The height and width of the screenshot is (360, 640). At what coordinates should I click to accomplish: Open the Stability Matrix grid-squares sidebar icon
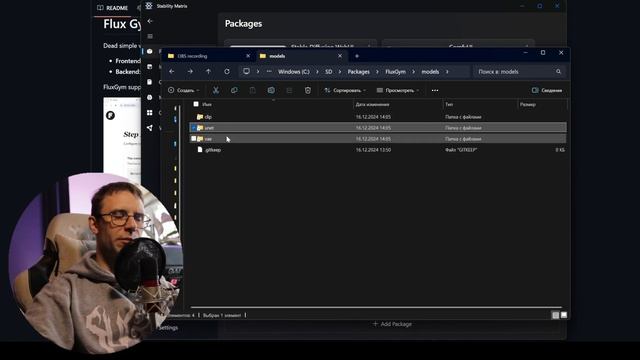(x=150, y=113)
